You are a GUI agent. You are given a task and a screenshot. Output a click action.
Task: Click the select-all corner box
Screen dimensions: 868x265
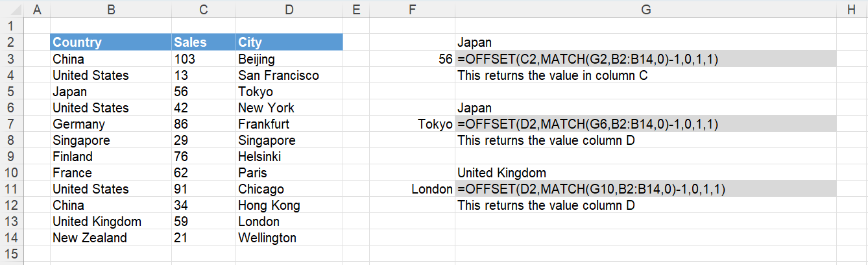coord(12,8)
